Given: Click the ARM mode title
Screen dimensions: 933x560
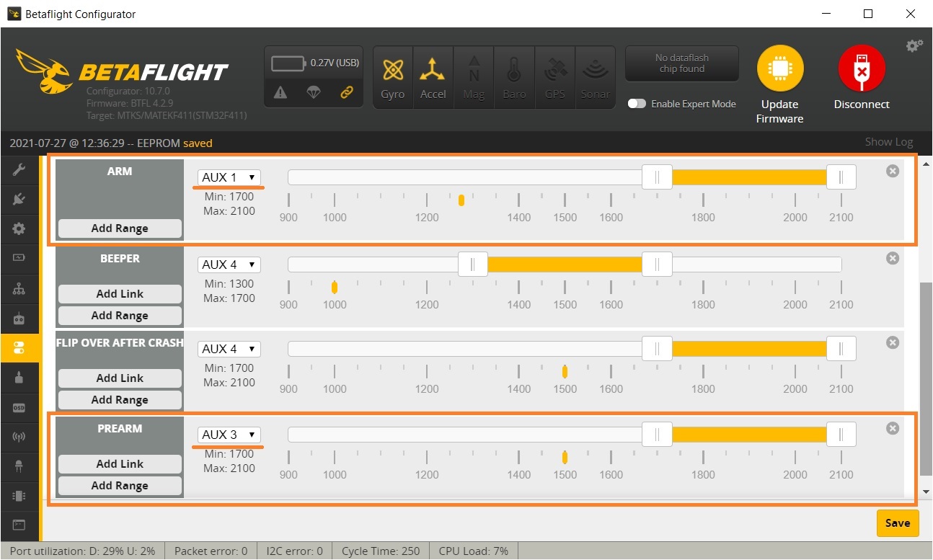Looking at the screenshot, I should pyautogui.click(x=120, y=172).
